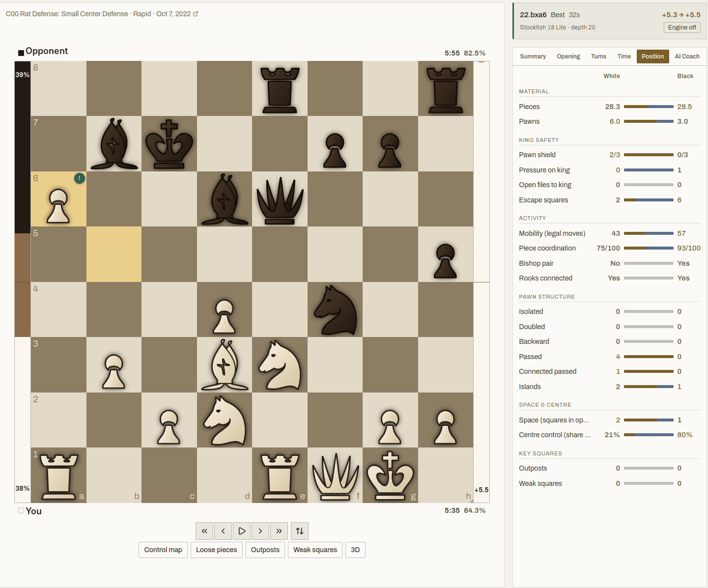This screenshot has height=588, width=708.
Task: Click the 22.bxa6 best move label
Action: tap(533, 15)
